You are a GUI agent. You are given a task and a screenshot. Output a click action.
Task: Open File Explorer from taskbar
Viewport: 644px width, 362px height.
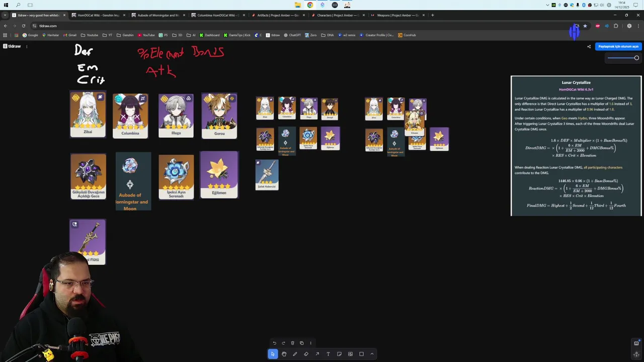coord(298,5)
